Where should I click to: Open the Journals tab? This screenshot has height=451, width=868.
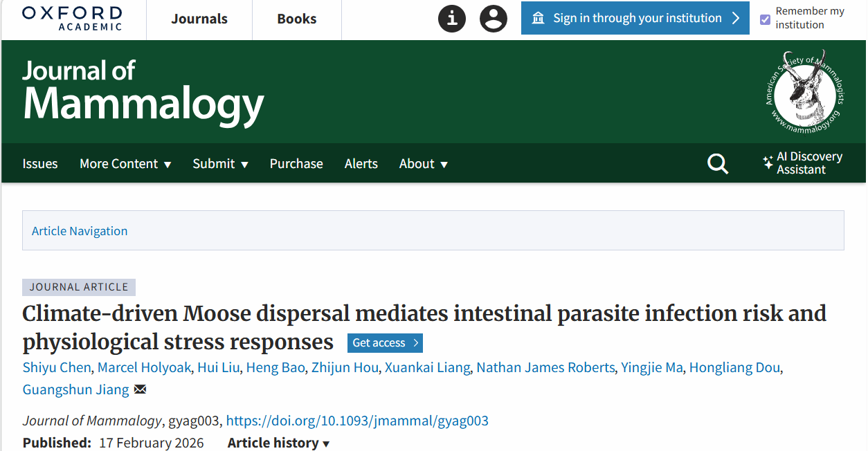pyautogui.click(x=199, y=19)
